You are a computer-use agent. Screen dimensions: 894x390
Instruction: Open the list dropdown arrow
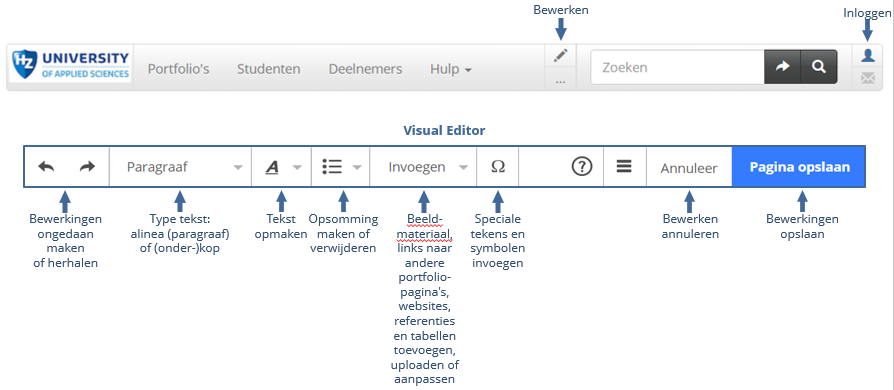357,168
